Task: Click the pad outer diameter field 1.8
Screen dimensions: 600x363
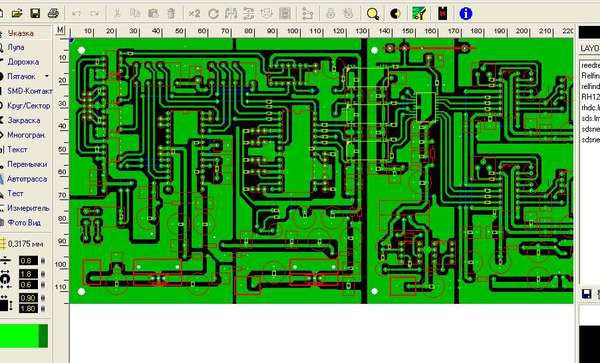Action: (x=29, y=274)
